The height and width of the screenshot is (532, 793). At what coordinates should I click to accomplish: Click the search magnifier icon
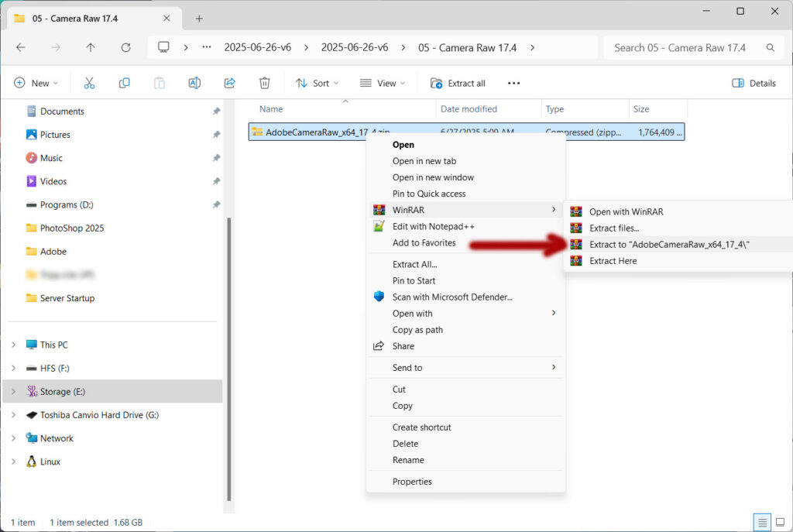pyautogui.click(x=771, y=47)
